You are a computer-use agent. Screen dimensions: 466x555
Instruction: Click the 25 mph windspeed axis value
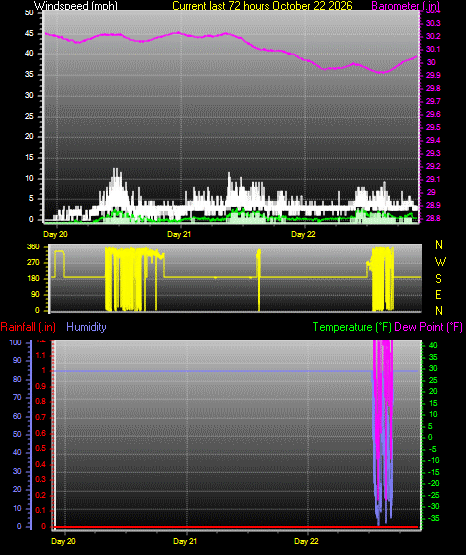click(29, 116)
